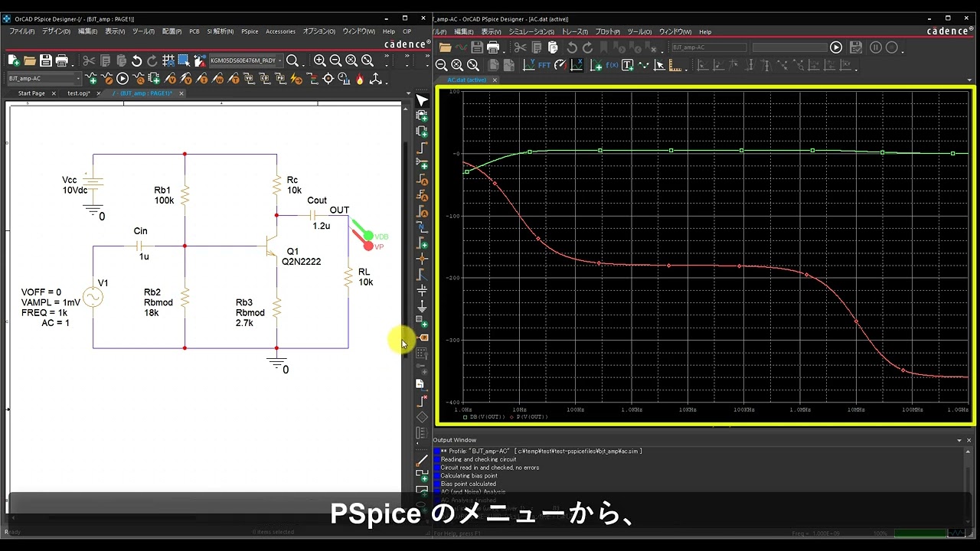Select the place junction tool in side palette

422,259
